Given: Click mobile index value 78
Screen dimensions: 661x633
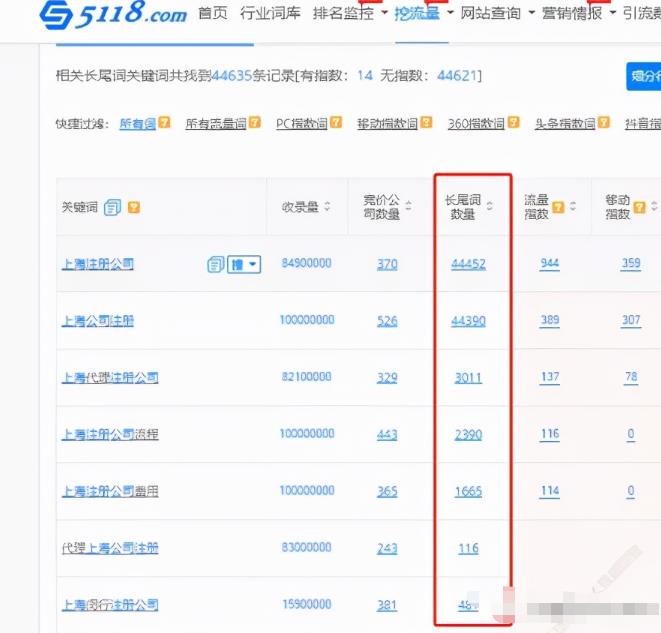Looking at the screenshot, I should [631, 377].
